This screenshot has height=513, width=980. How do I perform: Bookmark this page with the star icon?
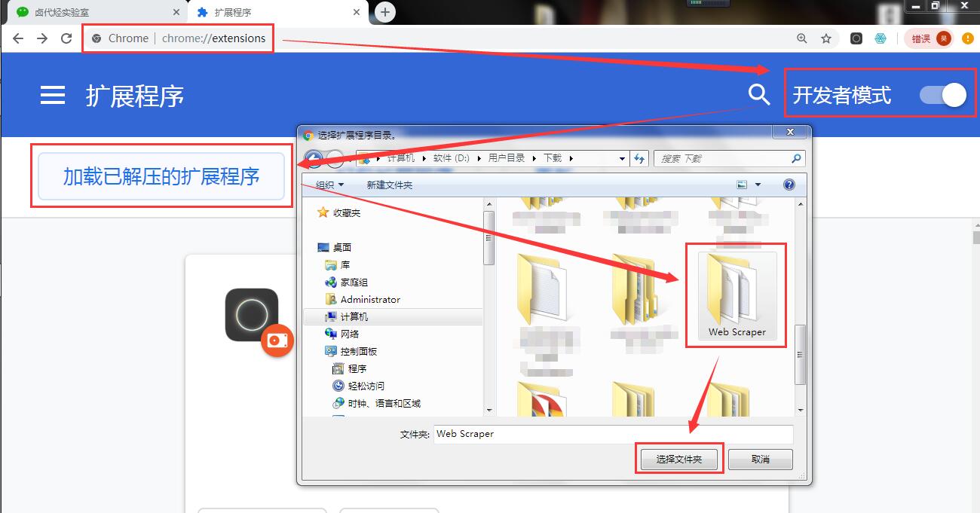826,38
